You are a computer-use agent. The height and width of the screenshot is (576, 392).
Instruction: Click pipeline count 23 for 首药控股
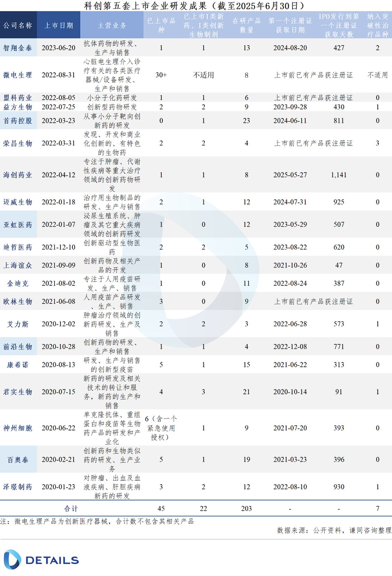click(x=246, y=121)
